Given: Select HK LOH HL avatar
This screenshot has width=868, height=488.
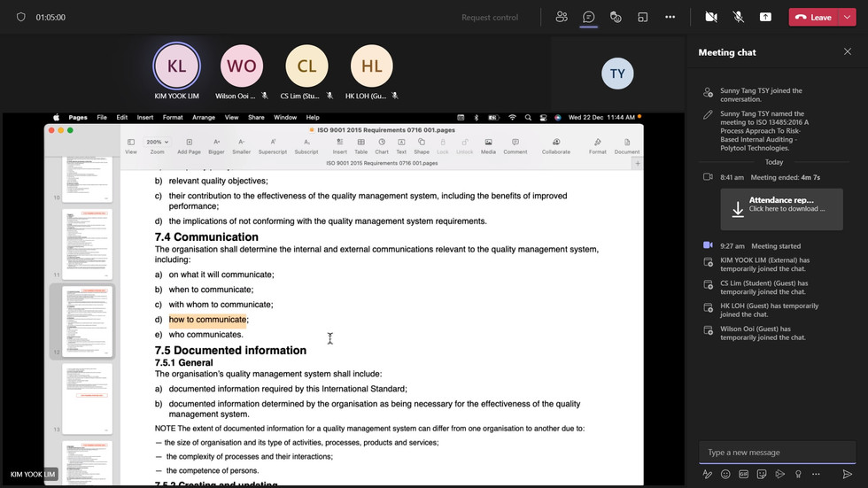Looking at the screenshot, I should [371, 66].
